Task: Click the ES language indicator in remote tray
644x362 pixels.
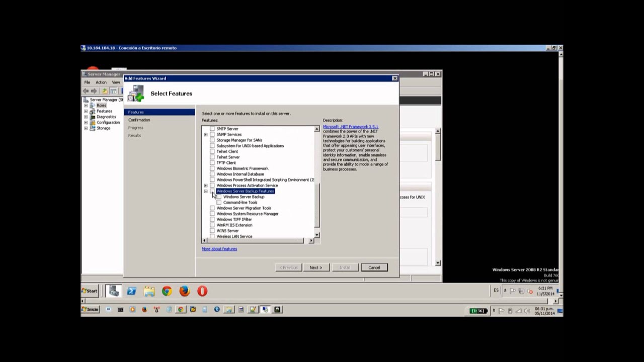Action: pos(496,291)
